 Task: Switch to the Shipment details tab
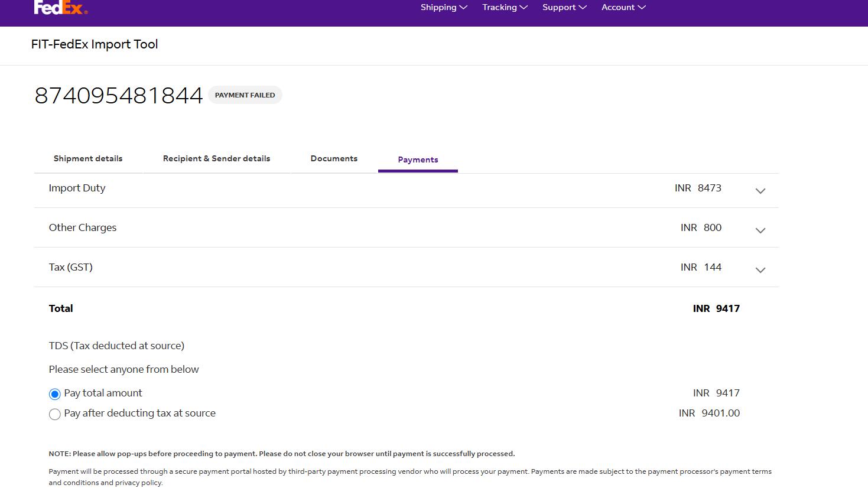(88, 158)
